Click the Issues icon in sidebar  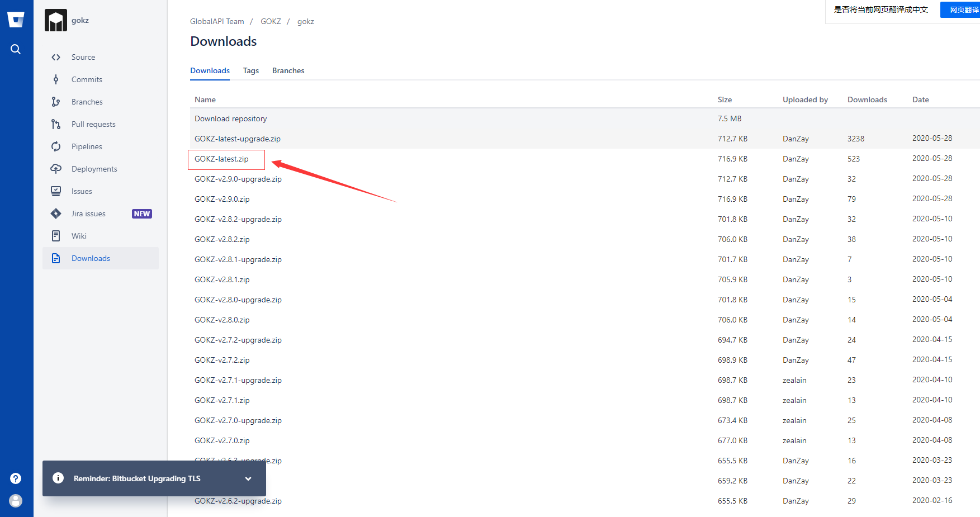[56, 191]
